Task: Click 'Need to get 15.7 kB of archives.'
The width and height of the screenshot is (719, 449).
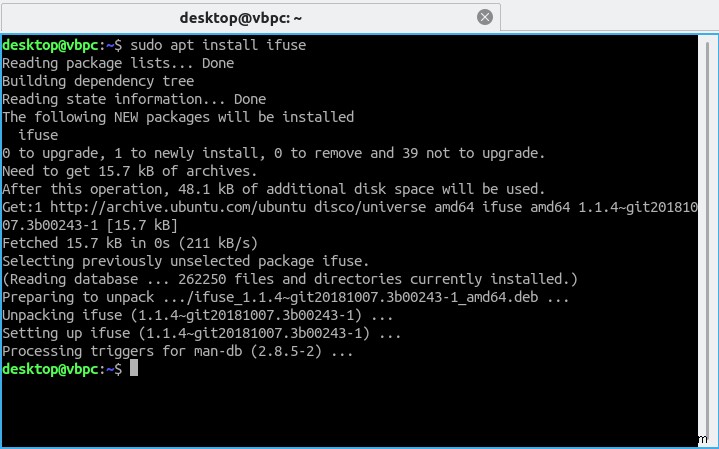Action: pyautogui.click(x=130, y=171)
